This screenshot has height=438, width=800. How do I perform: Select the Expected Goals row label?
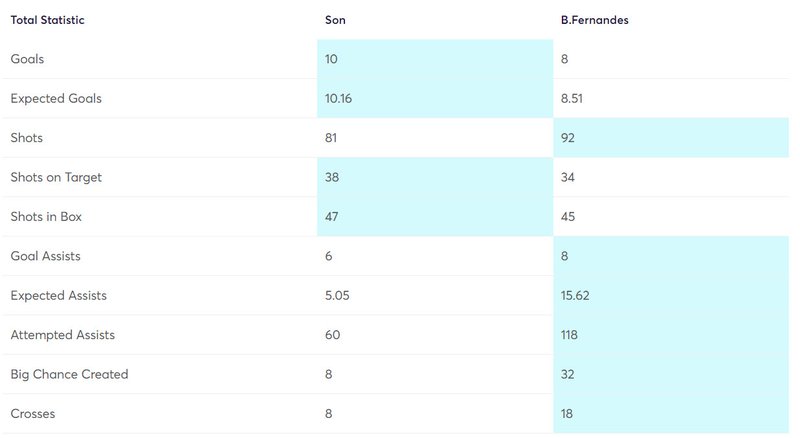56,99
